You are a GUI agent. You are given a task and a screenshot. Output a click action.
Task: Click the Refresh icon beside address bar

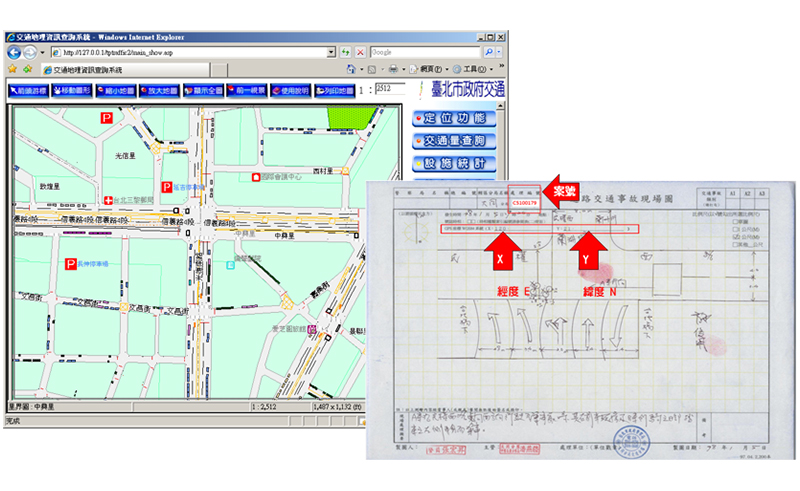(346, 52)
